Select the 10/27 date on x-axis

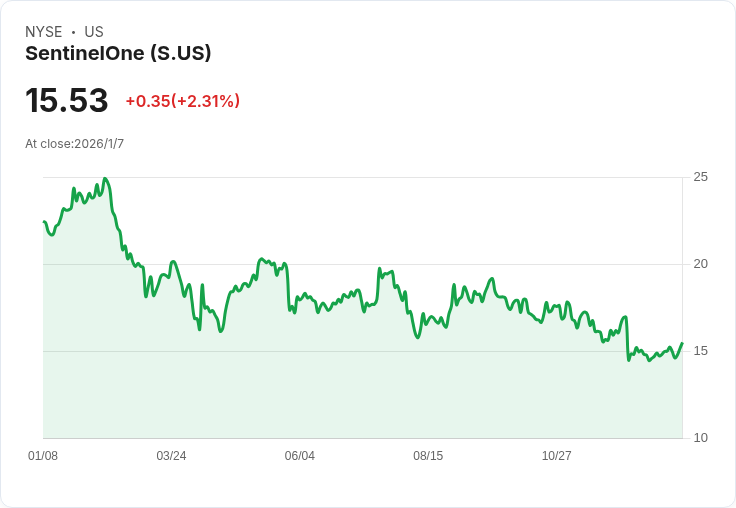[556, 456]
